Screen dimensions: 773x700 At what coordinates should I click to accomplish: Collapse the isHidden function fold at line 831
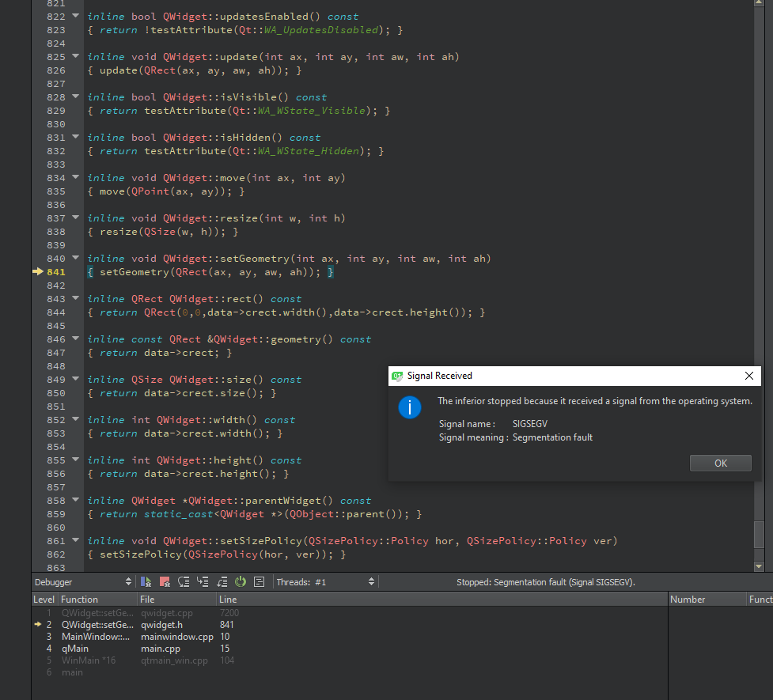[x=75, y=137]
